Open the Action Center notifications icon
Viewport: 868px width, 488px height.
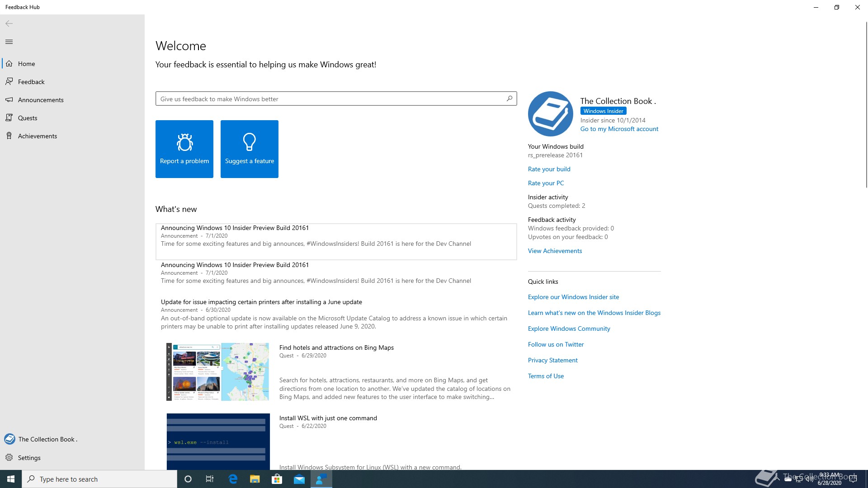pos(853,479)
